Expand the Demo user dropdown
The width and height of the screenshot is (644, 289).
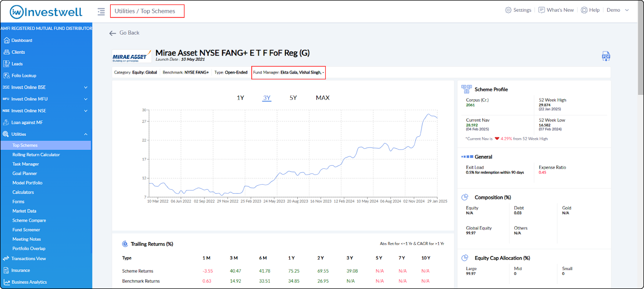(618, 10)
